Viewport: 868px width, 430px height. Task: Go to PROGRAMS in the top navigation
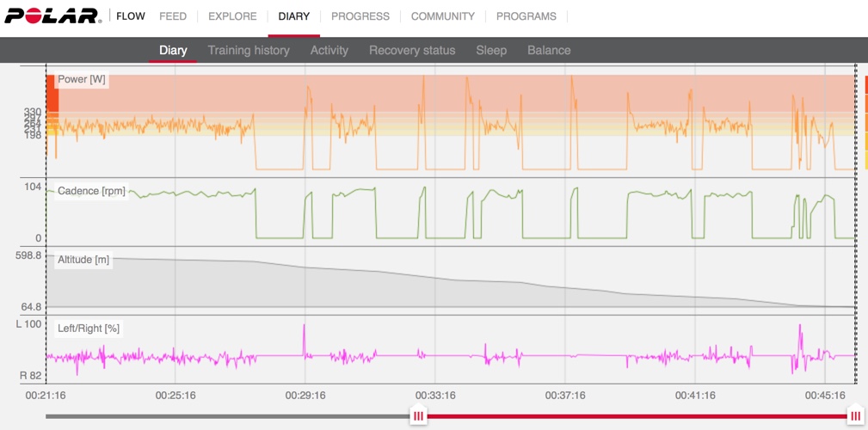pyautogui.click(x=526, y=16)
